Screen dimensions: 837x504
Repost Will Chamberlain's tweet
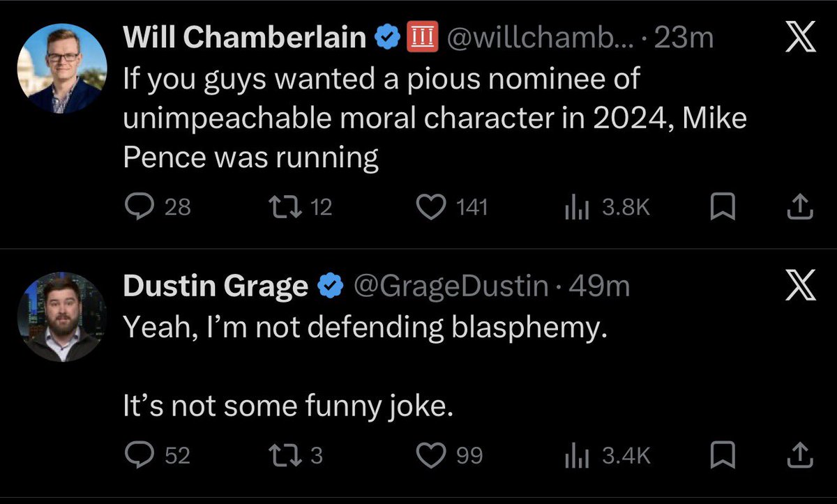[x=281, y=207]
